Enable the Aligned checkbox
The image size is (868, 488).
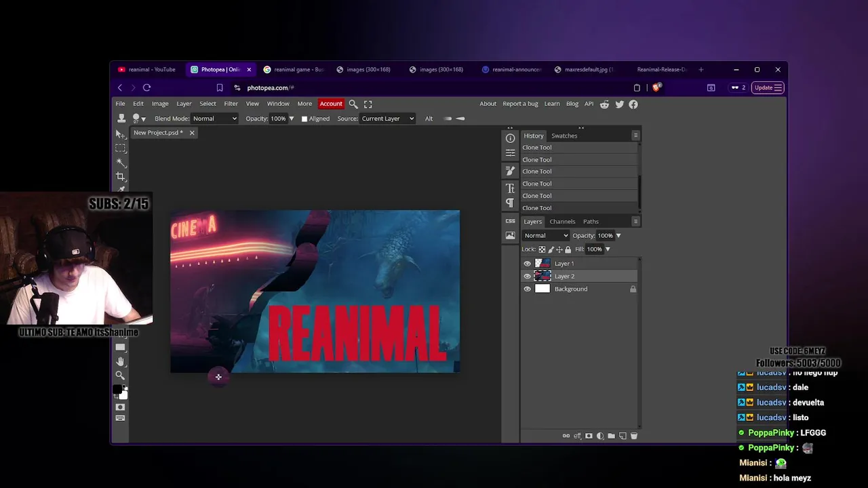point(304,119)
